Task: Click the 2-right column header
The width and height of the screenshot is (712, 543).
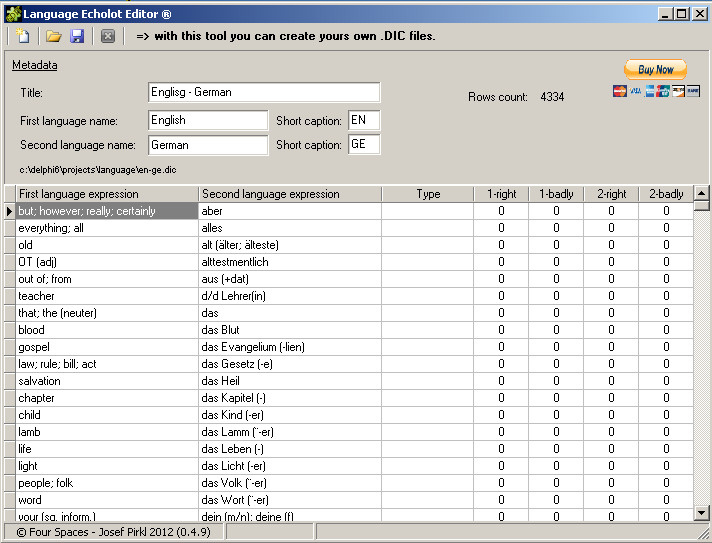Action: tap(611, 194)
